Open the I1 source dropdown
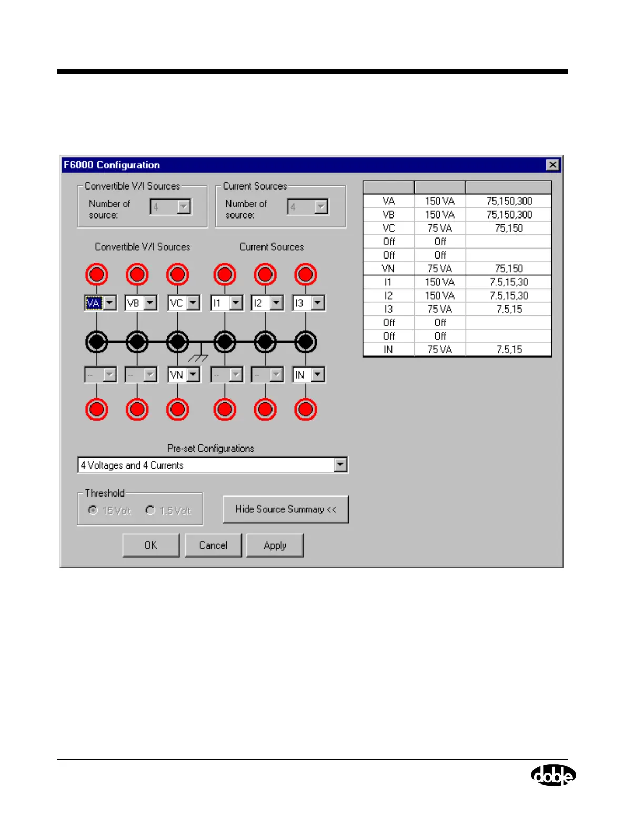Image resolution: width=644 pixels, height=834 pixels. click(x=236, y=303)
